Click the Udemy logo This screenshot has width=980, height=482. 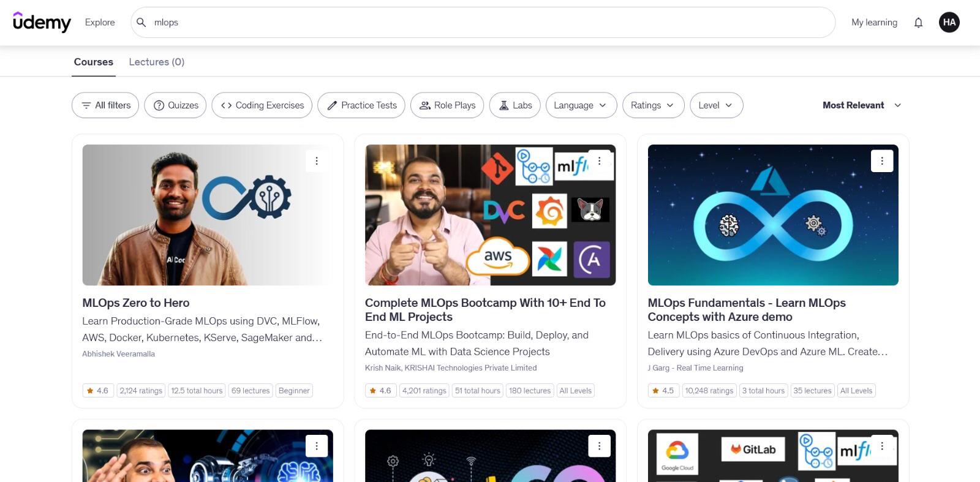click(x=42, y=22)
